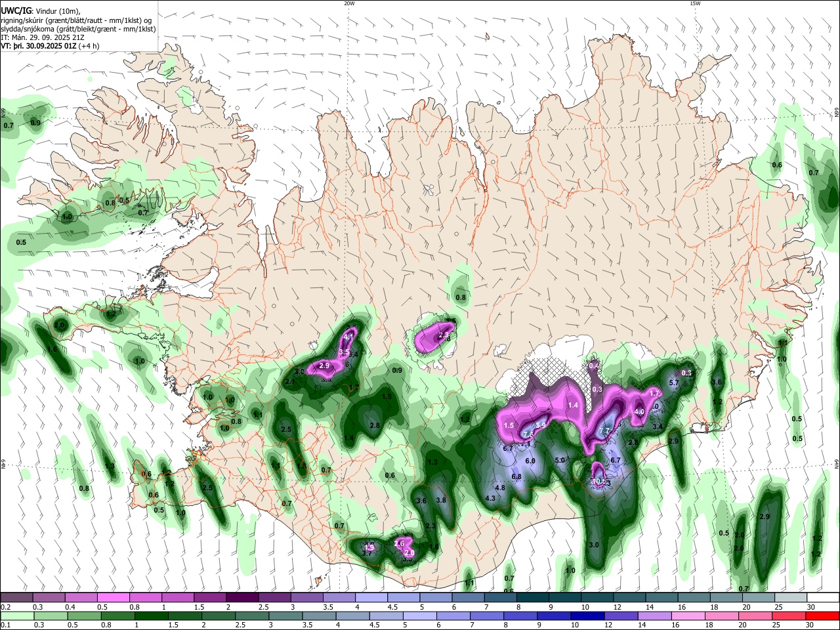Click the top legend swatch between 14 and 16
The height and width of the screenshot is (630, 840).
point(661,598)
